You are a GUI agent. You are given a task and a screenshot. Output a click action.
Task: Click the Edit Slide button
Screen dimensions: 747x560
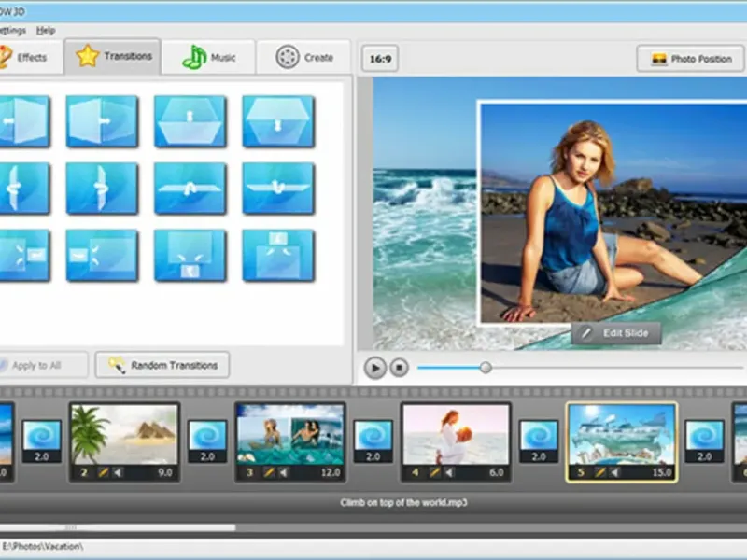coord(616,333)
